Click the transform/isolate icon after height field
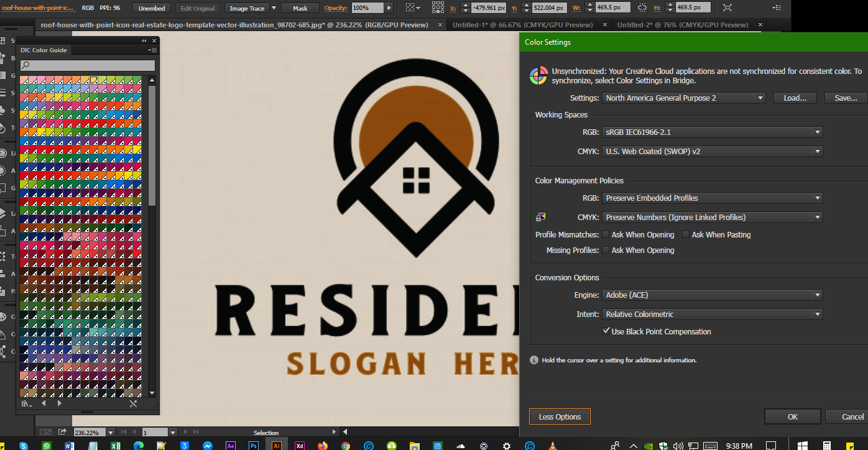This screenshot has width=868, height=450. 727,8
